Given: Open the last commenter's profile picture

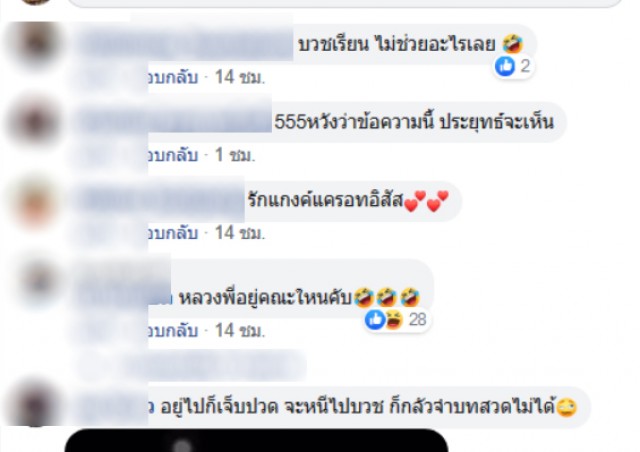Looking at the screenshot, I should click(x=35, y=404).
